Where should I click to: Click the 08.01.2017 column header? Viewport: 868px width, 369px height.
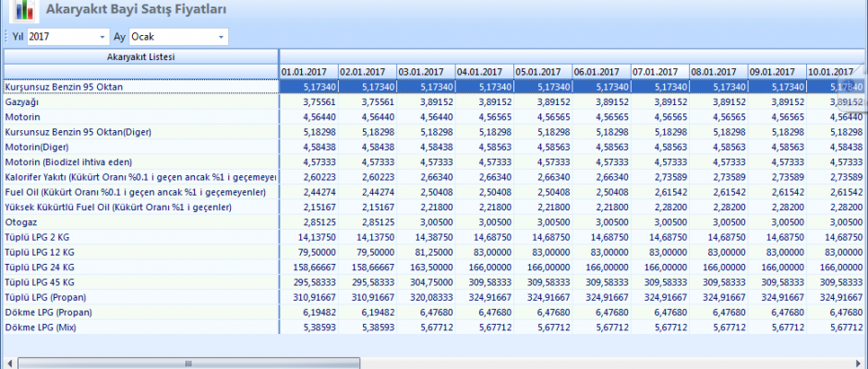click(x=717, y=71)
